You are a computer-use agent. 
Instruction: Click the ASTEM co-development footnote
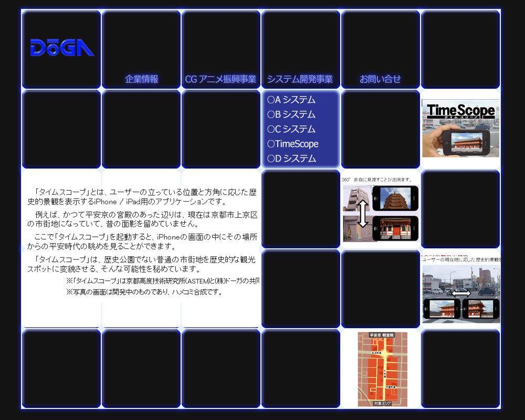point(163,281)
